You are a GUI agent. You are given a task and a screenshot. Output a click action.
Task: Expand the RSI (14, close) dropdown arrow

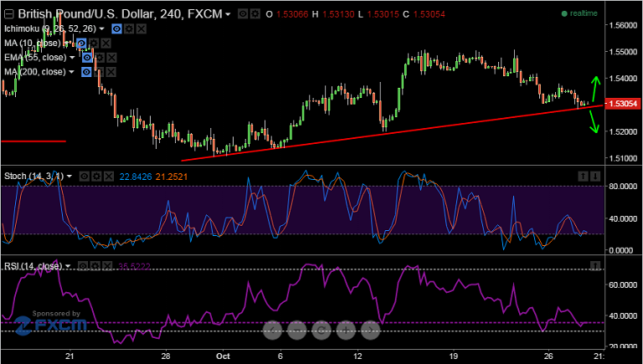click(68, 266)
